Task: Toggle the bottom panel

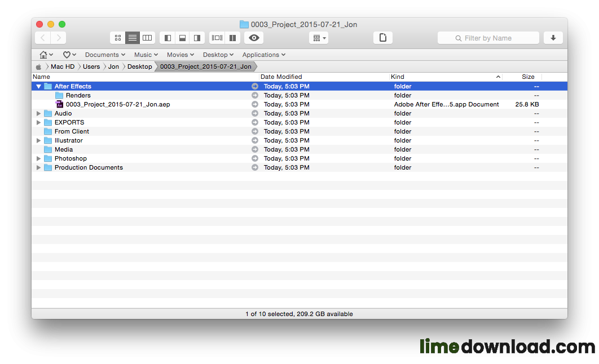Action: point(182,38)
